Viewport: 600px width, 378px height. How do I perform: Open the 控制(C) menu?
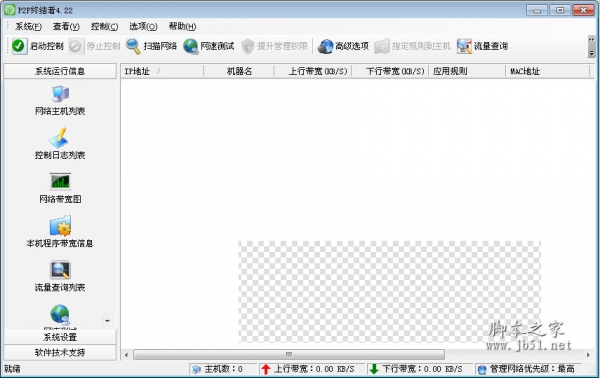click(x=104, y=26)
